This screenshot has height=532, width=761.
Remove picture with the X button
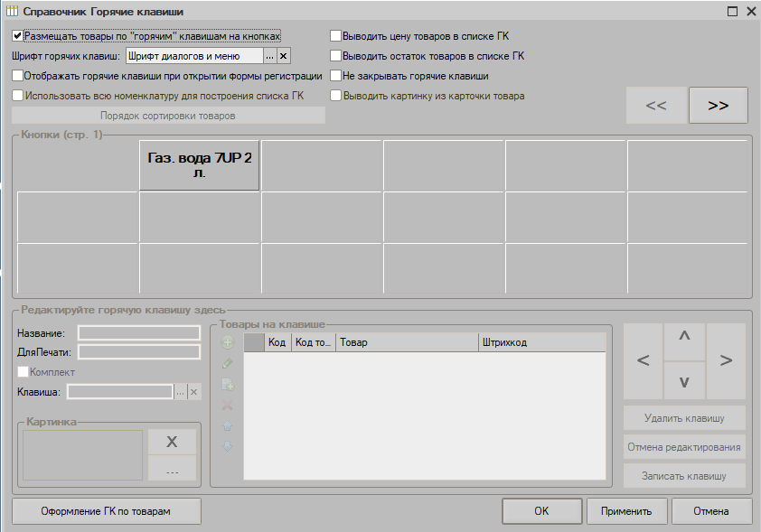[x=172, y=442]
